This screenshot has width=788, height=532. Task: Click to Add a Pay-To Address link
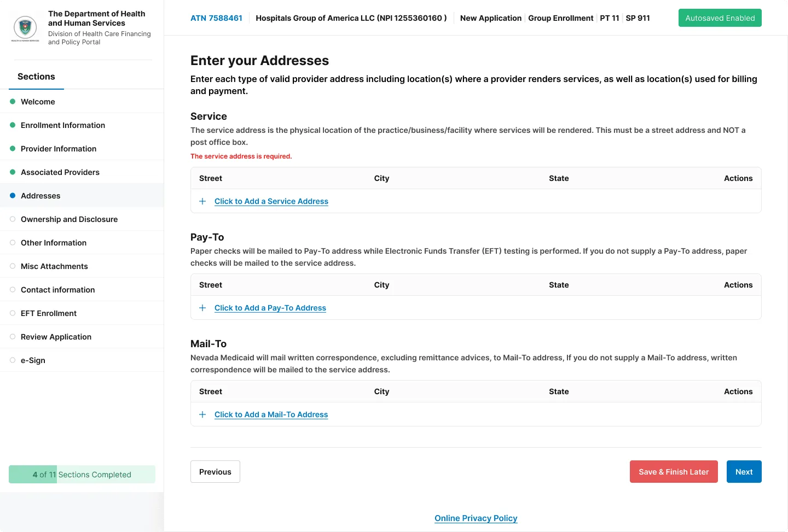270,308
